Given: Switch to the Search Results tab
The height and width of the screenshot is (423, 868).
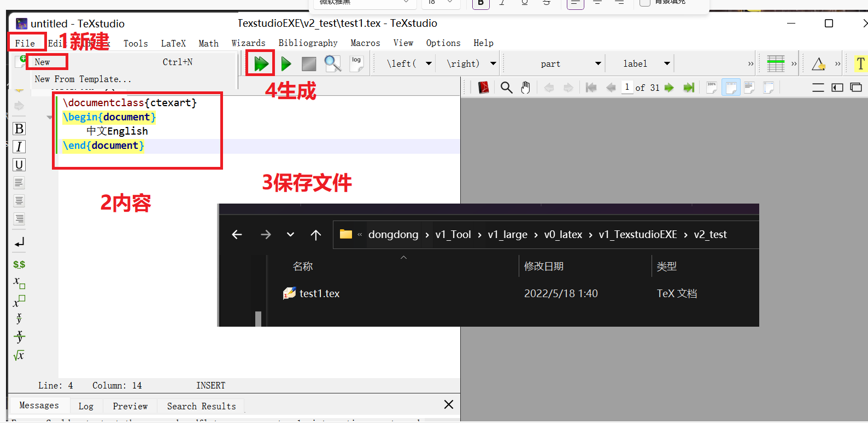Looking at the screenshot, I should [x=201, y=406].
